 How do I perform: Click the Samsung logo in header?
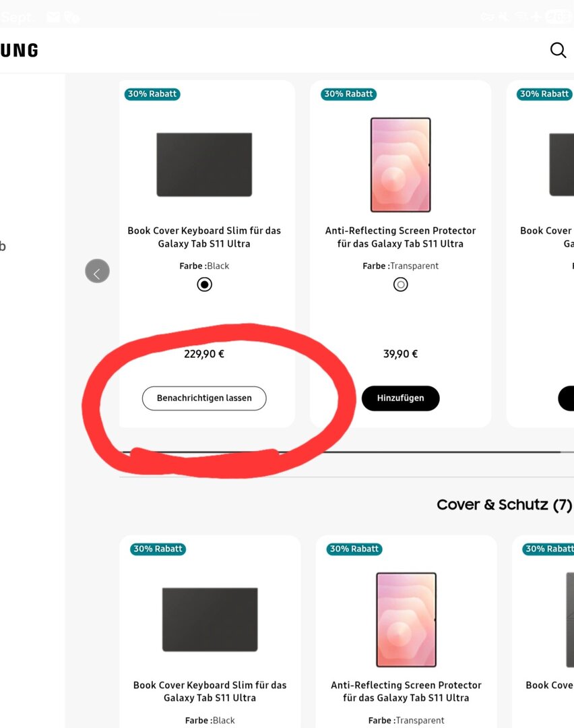(19, 51)
